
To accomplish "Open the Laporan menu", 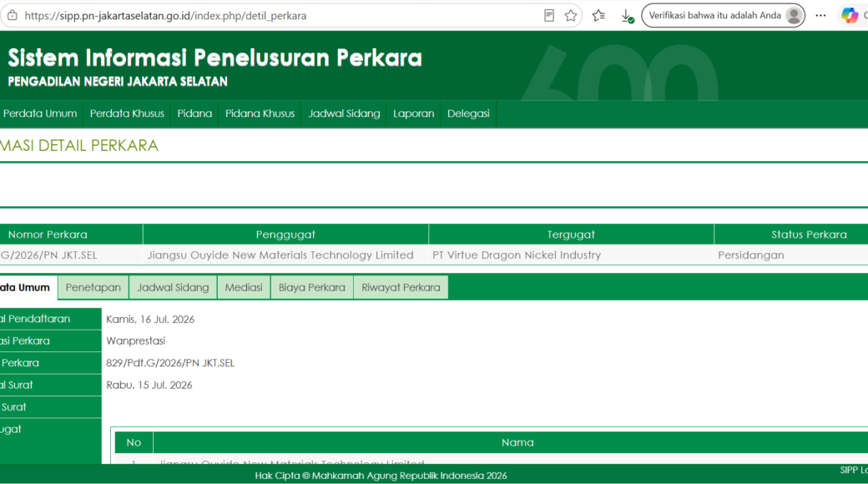I will coord(413,113).
